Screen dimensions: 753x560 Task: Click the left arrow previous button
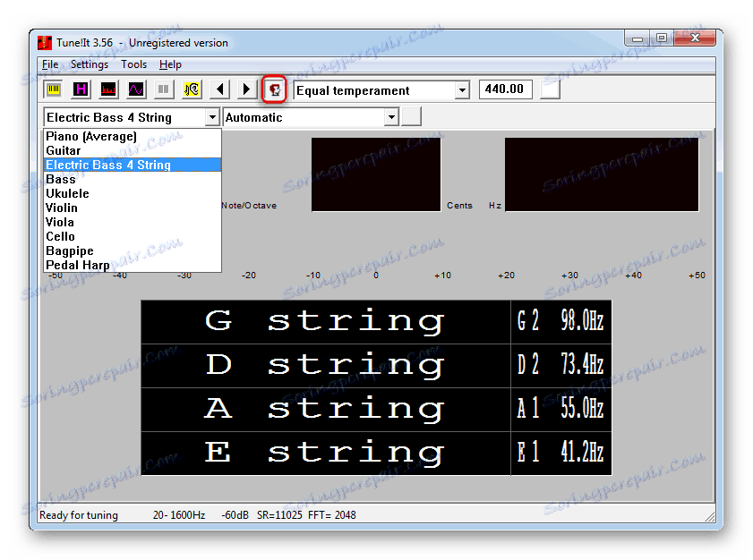pyautogui.click(x=220, y=89)
